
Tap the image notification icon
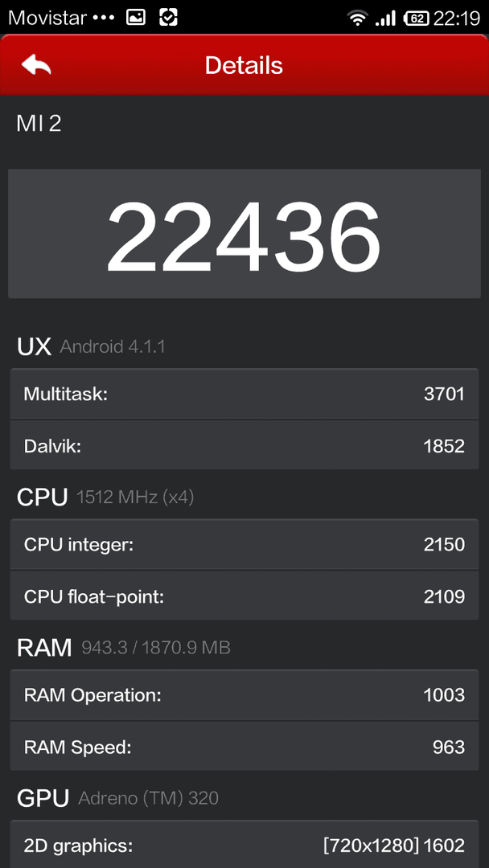(136, 18)
